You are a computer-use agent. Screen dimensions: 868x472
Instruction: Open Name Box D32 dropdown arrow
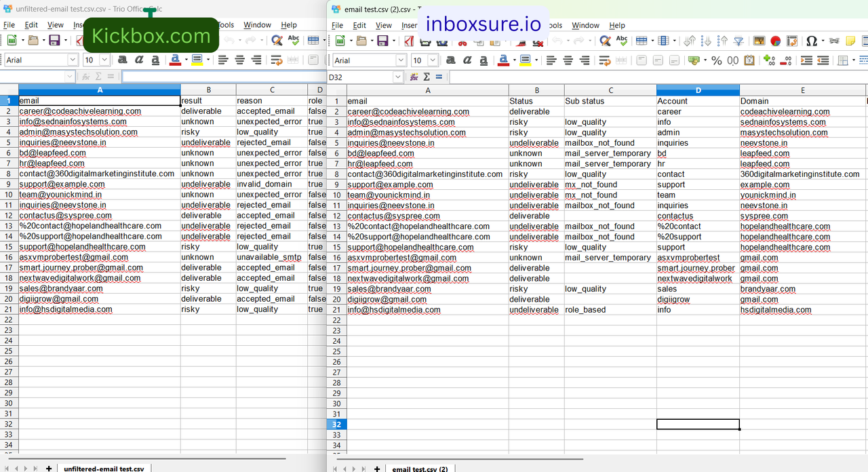(398, 77)
